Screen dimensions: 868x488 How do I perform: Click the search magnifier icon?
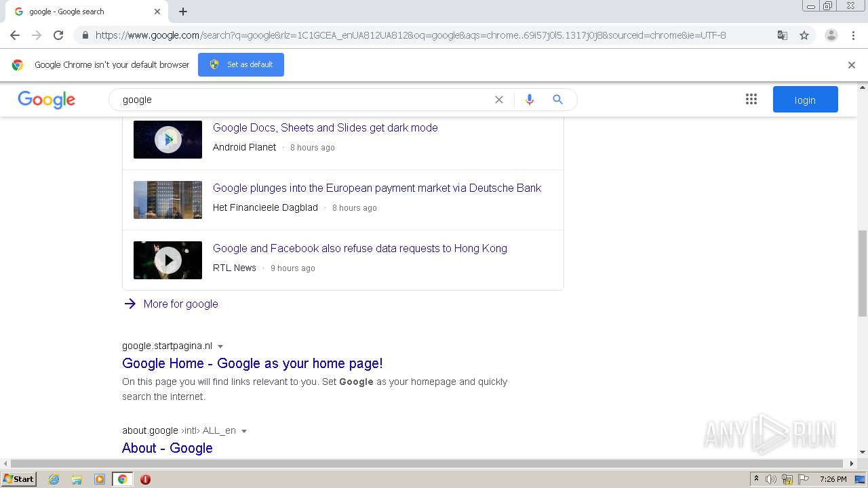click(557, 100)
